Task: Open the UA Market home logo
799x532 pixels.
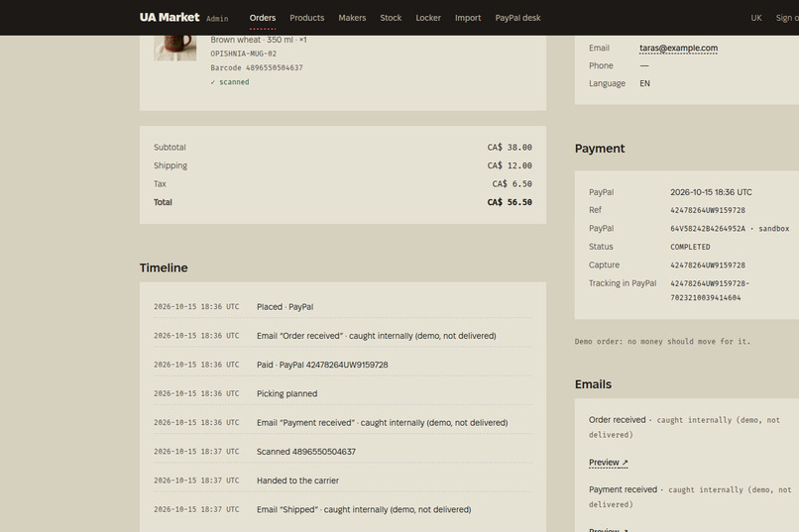Action: (x=170, y=17)
